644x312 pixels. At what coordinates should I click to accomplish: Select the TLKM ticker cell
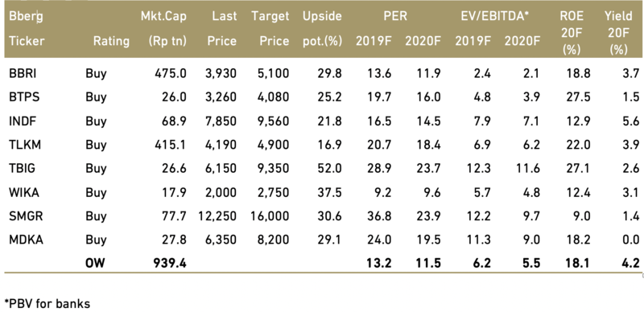[25, 145]
